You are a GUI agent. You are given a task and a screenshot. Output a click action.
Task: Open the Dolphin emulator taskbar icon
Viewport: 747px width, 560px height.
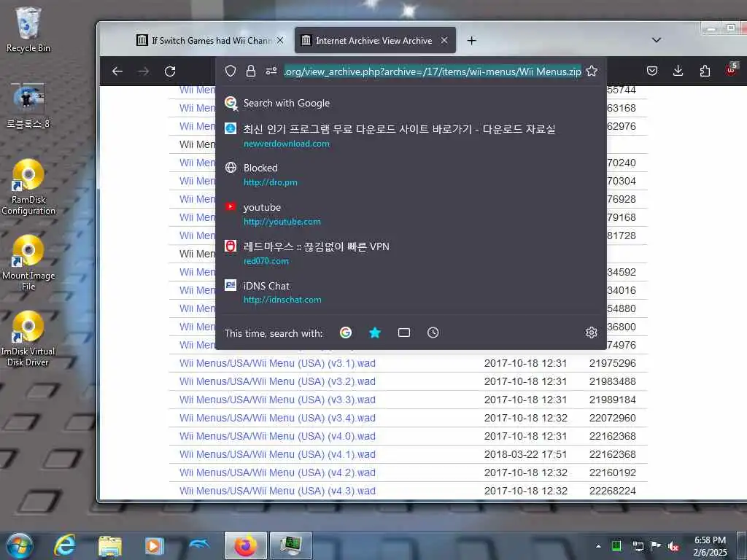click(x=199, y=544)
